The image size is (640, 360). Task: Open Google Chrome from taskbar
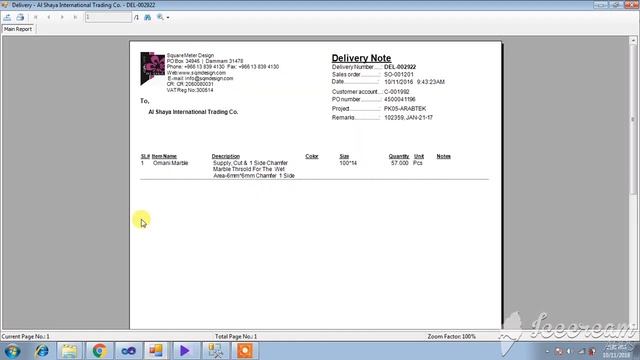(99, 351)
